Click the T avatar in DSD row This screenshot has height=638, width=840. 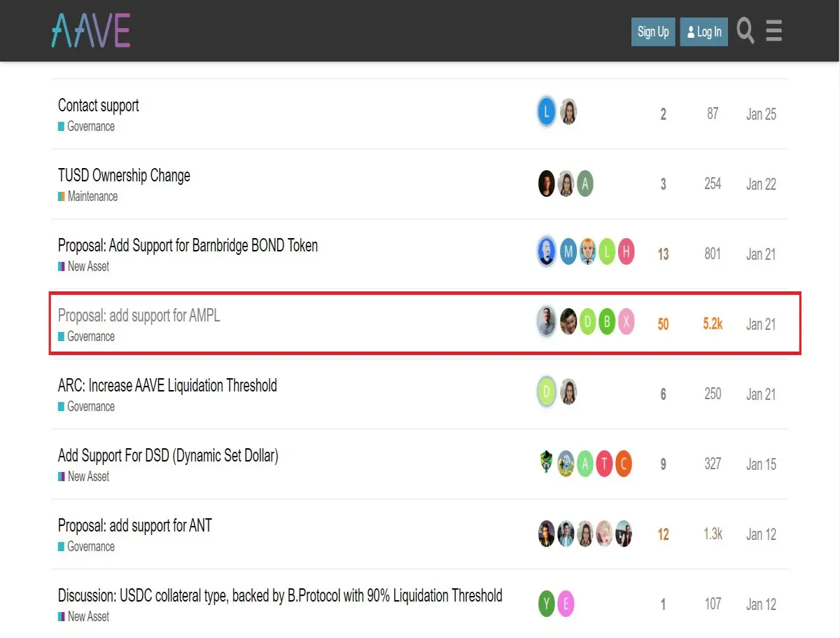tap(605, 463)
